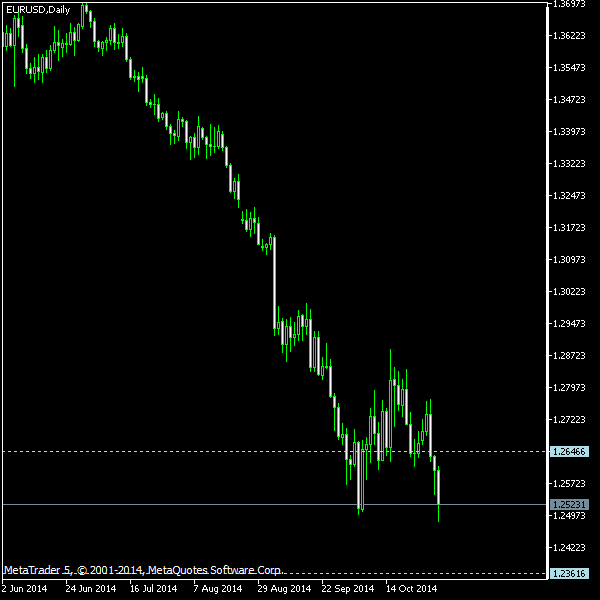600x600 pixels.
Task: Click the 1.32473 price axis value
Action: pos(569,196)
